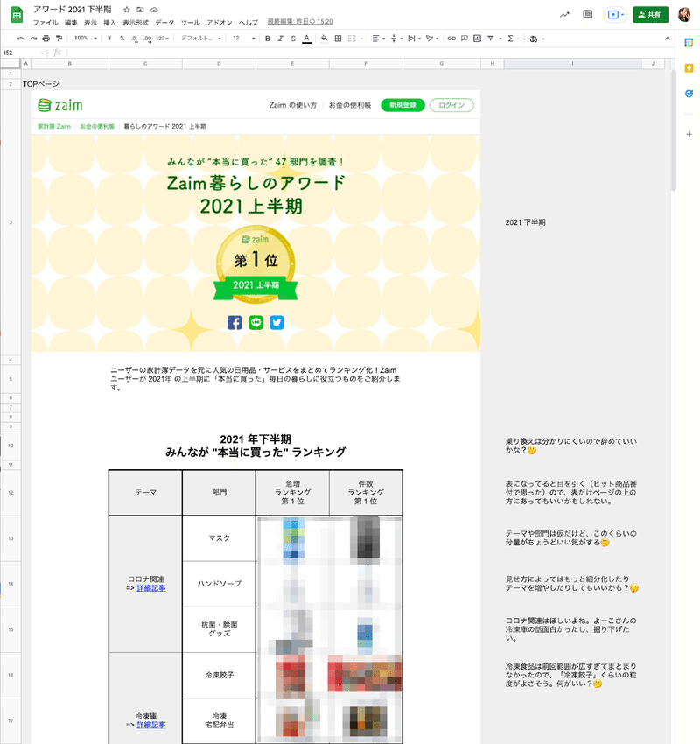Open the 挿入 menu
The height and width of the screenshot is (744, 700).
coord(109,23)
